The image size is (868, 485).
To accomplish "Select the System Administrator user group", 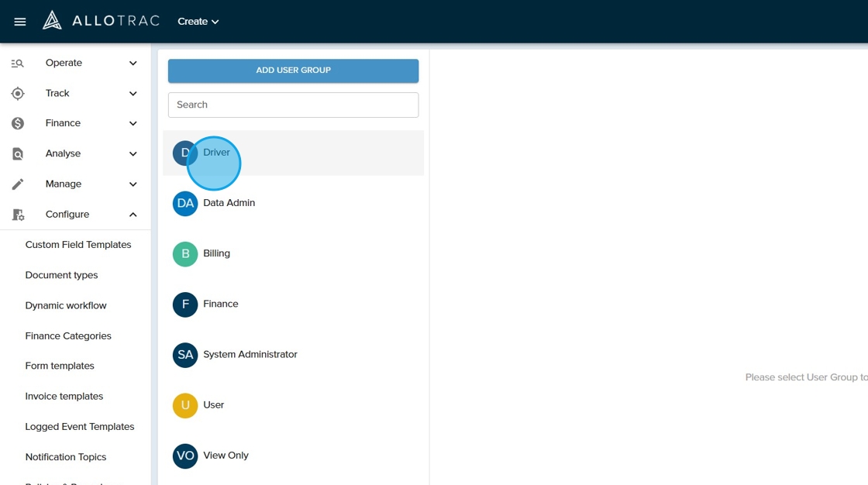I will tap(250, 355).
